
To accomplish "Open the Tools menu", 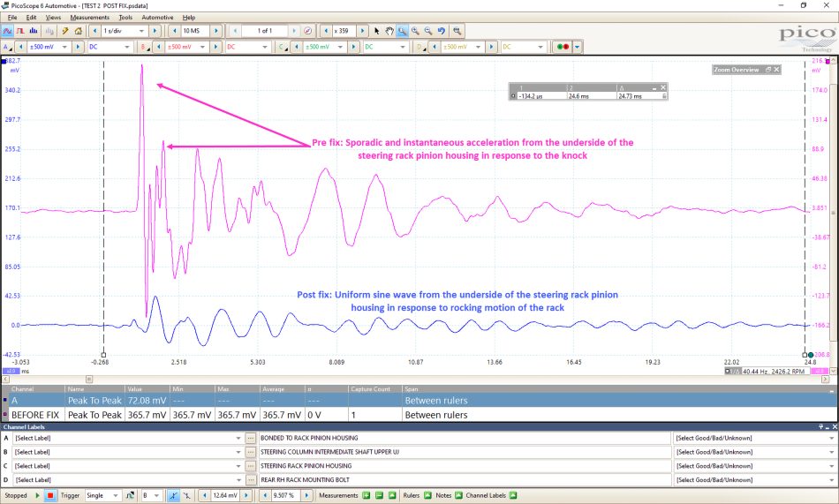I will [125, 17].
